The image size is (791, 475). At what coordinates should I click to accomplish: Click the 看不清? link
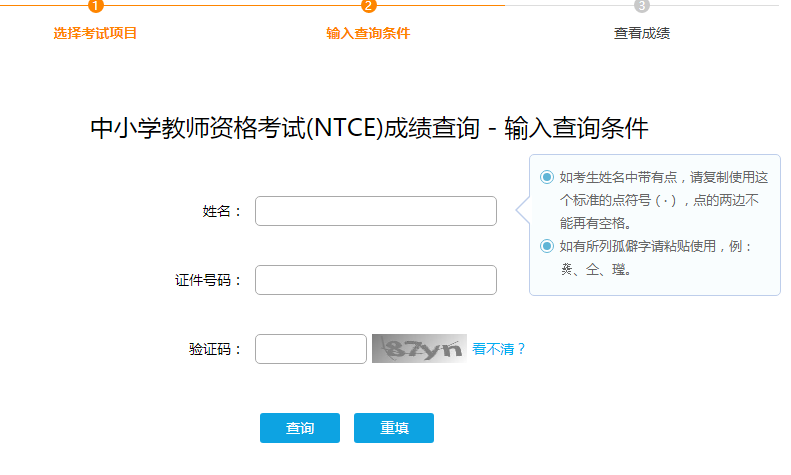tap(499, 349)
